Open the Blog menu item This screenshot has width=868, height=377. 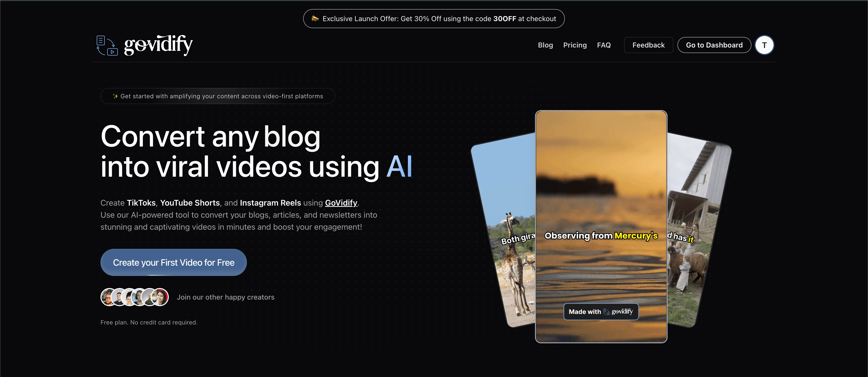[545, 45]
